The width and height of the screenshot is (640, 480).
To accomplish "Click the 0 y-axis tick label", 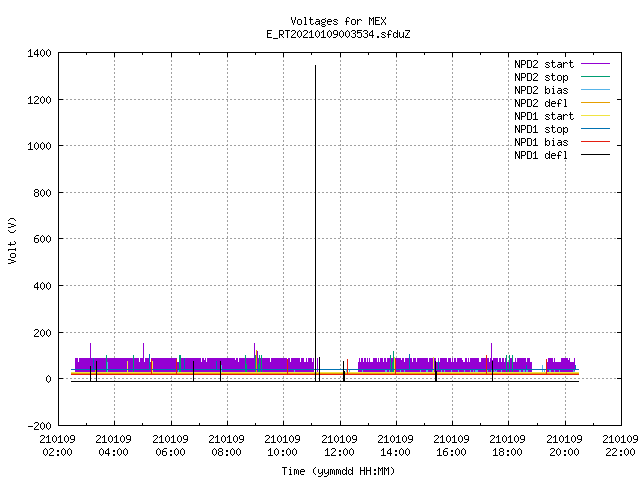I will click(x=49, y=379).
